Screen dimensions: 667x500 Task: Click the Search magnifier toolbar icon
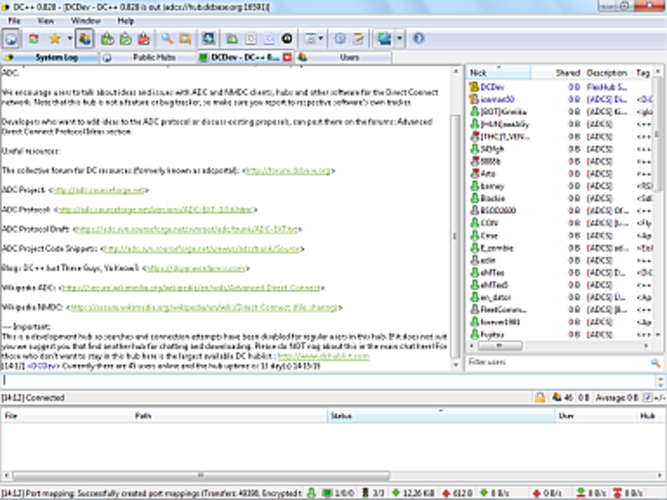click(167, 39)
